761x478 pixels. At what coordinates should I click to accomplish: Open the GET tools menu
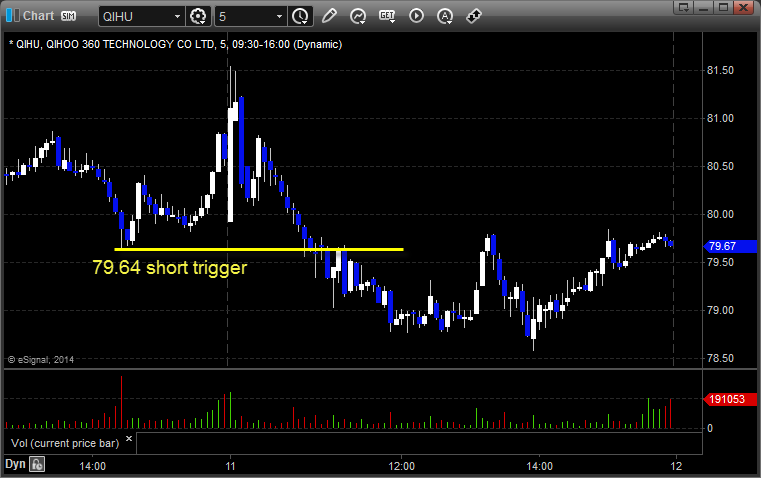[x=387, y=16]
